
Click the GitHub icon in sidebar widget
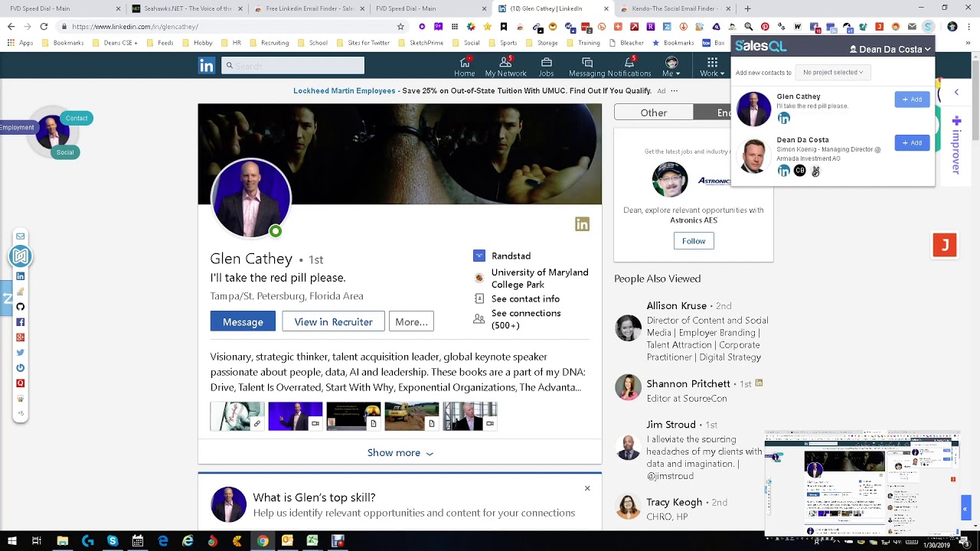[21, 307]
